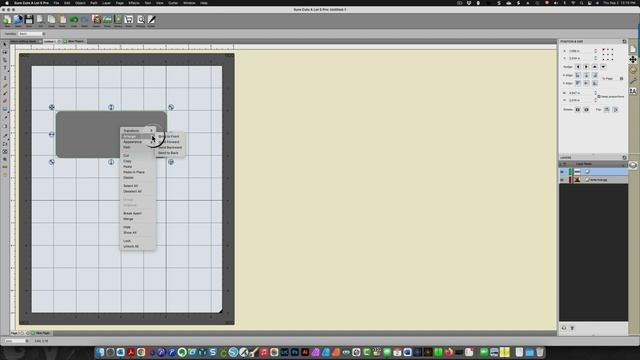Click the green color swatch of top layer
Screen dimensions: 640x360
(571, 172)
